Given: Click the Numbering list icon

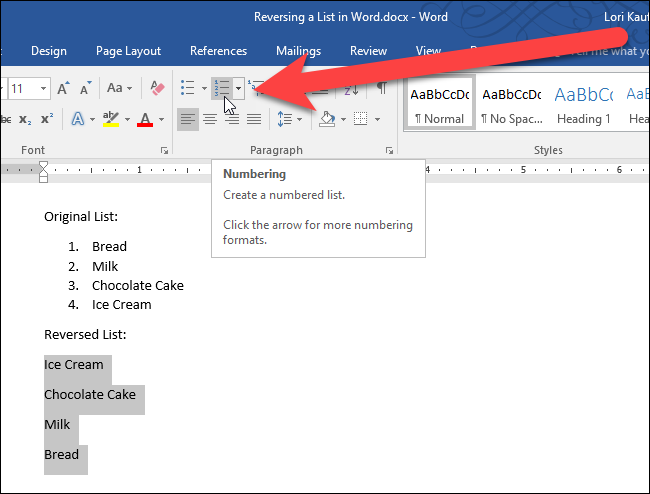Looking at the screenshot, I should (x=222, y=88).
